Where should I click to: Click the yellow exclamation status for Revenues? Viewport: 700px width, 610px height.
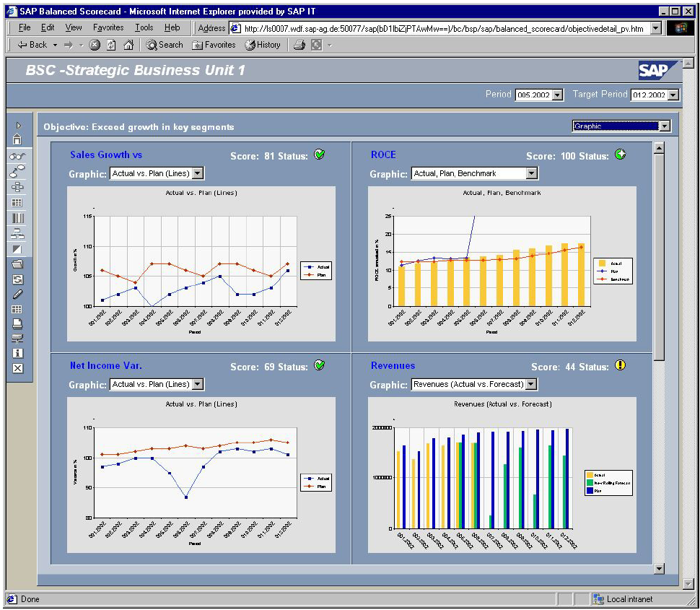click(x=621, y=365)
